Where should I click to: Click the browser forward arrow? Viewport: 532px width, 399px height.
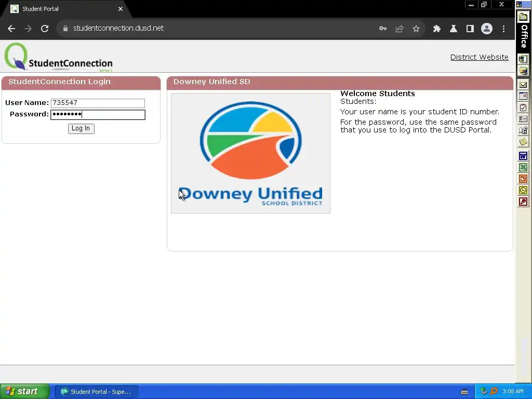pos(28,29)
